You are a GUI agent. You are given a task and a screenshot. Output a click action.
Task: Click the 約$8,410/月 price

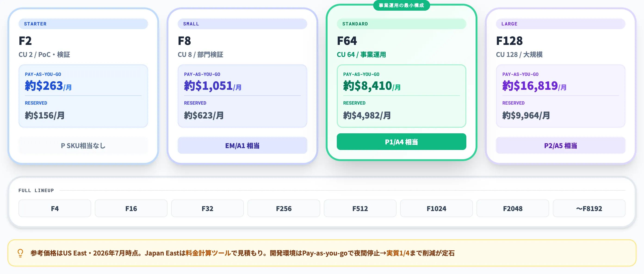372,86
